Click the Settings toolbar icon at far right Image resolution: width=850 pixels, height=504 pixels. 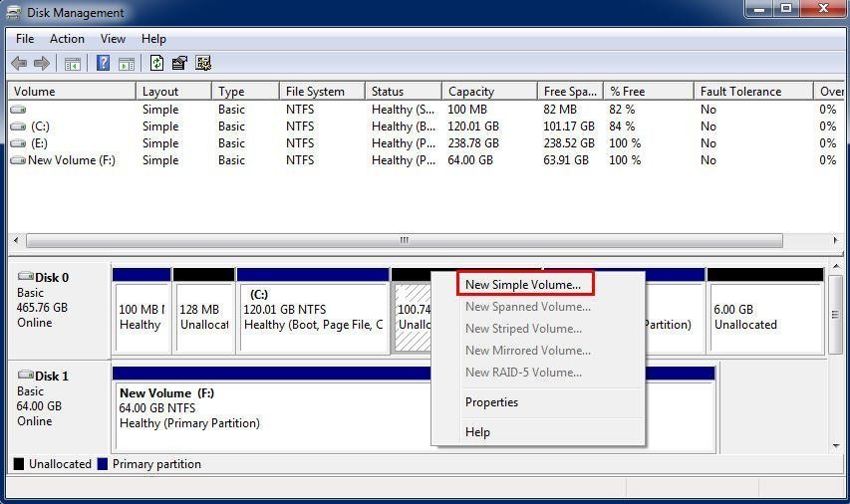(203, 63)
